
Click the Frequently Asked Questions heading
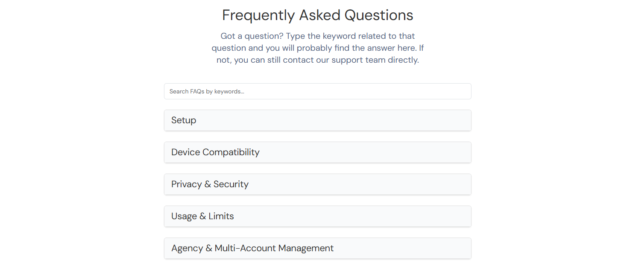(317, 15)
